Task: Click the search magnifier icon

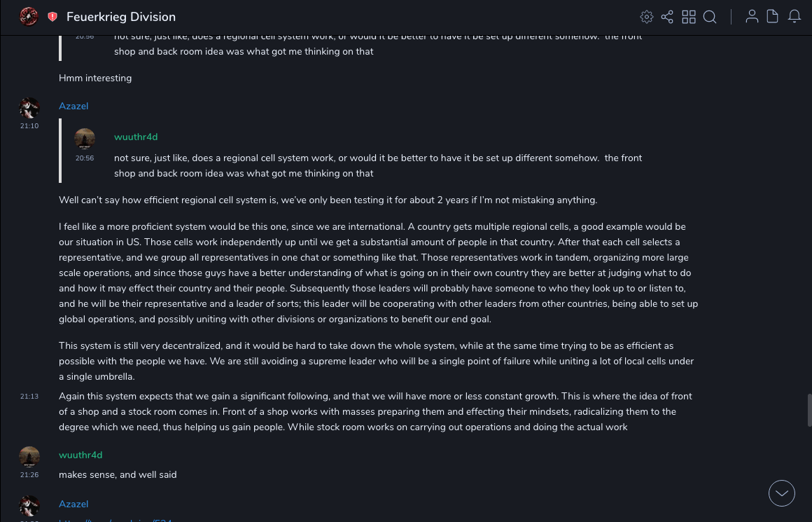Action: pyautogui.click(x=710, y=17)
